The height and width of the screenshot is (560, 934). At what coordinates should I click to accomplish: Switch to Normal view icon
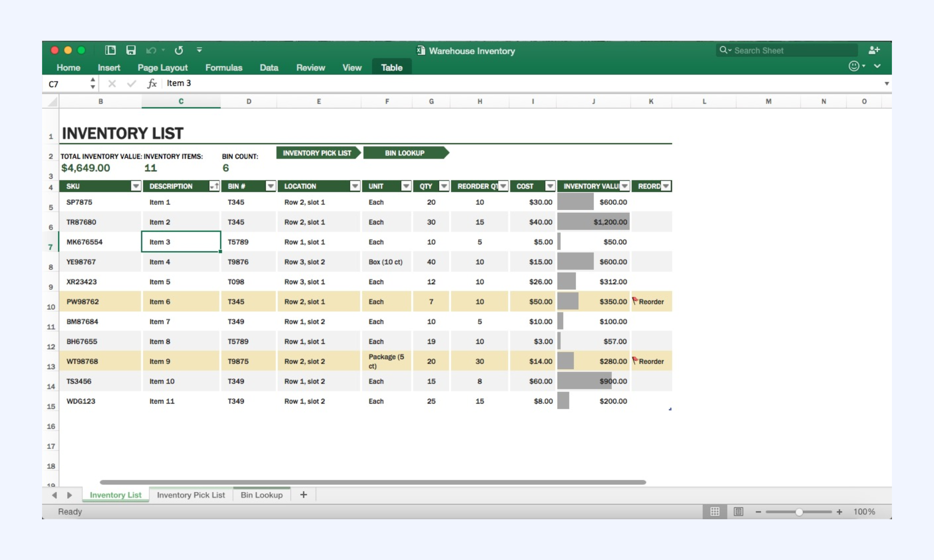point(715,512)
